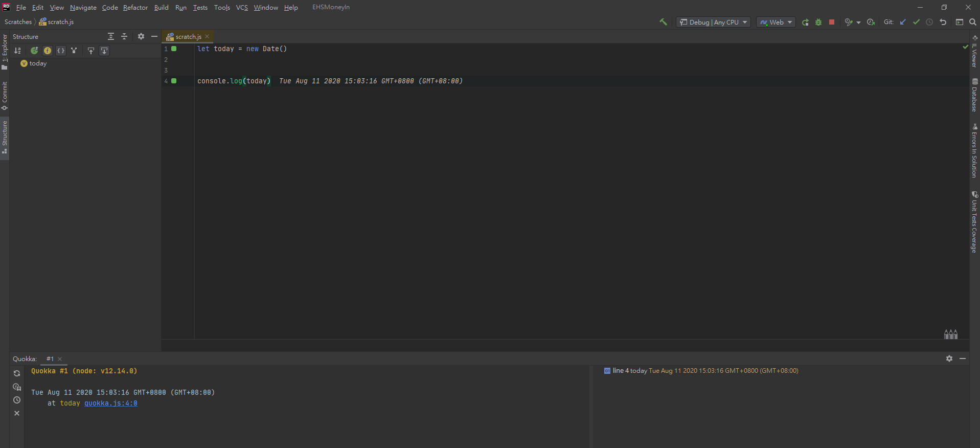
Task: Toggle Show Fields yellow f icon
Action: tap(48, 51)
